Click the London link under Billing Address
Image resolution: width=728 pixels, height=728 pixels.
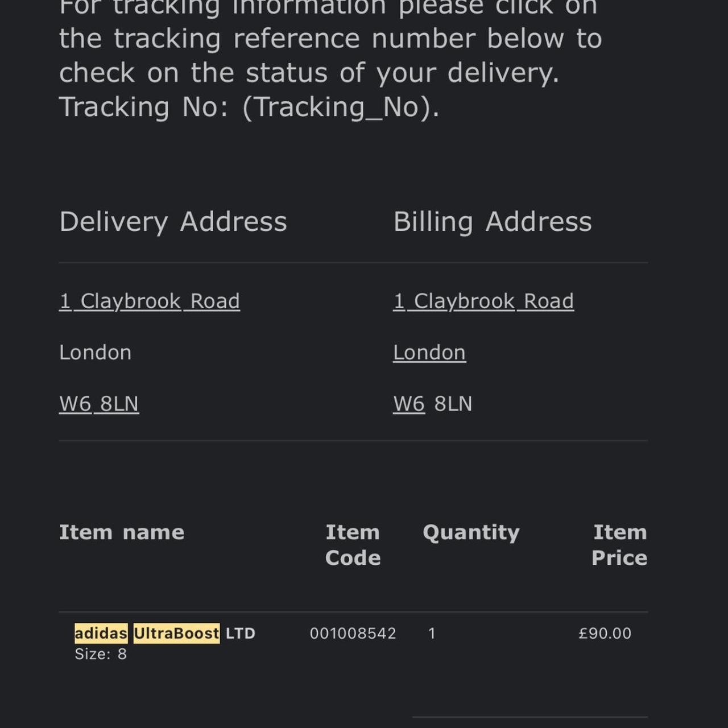coord(429,353)
